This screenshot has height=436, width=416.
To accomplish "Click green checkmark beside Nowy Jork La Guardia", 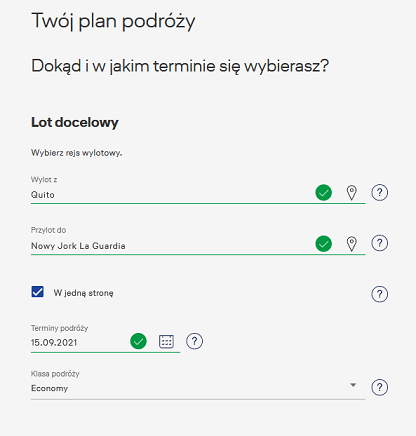I will 323,244.
